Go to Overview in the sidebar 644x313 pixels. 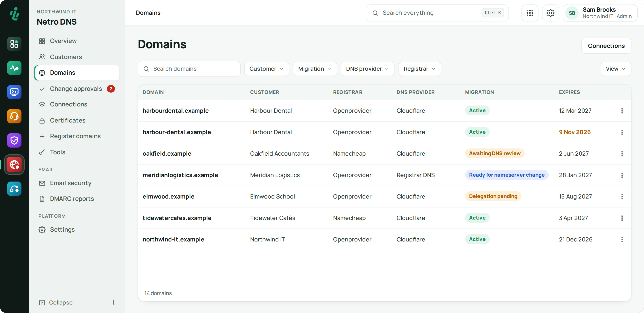click(x=77, y=41)
